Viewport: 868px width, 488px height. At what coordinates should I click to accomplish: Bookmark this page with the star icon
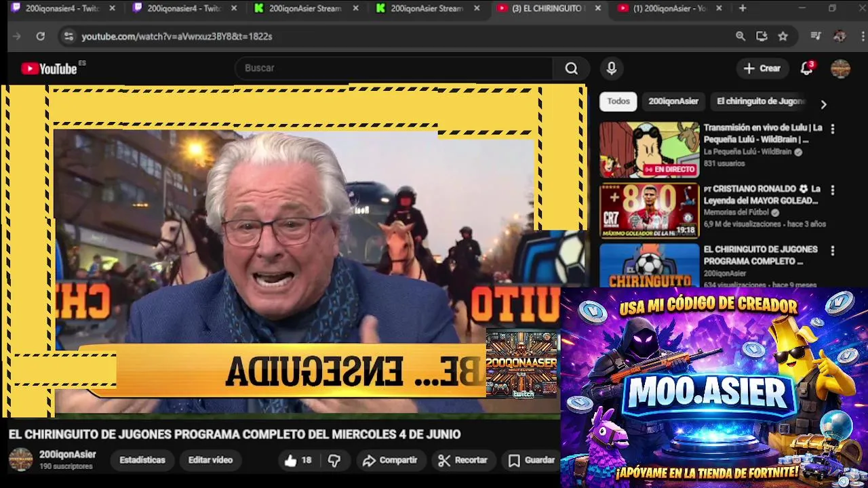pos(783,37)
